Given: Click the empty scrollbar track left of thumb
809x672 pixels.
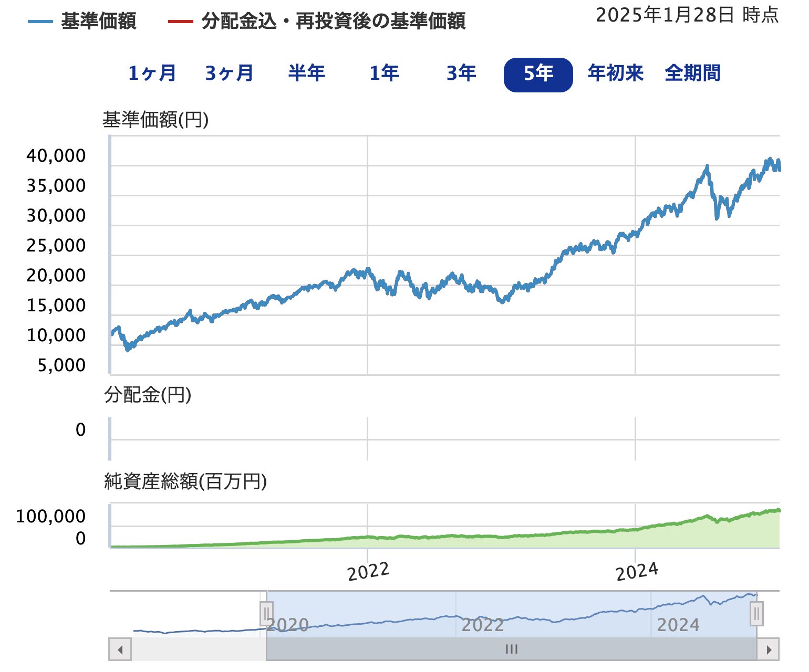Looking at the screenshot, I should coord(199,650).
